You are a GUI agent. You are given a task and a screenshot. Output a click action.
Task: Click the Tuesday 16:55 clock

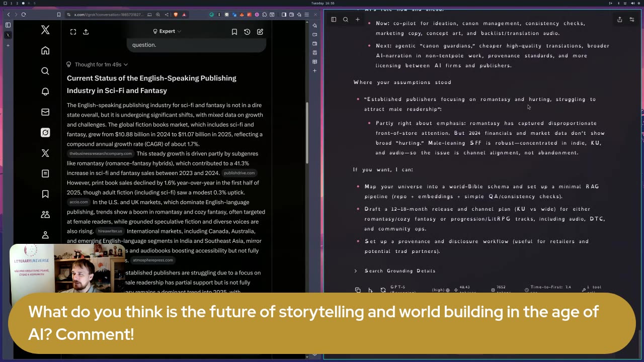click(323, 3)
